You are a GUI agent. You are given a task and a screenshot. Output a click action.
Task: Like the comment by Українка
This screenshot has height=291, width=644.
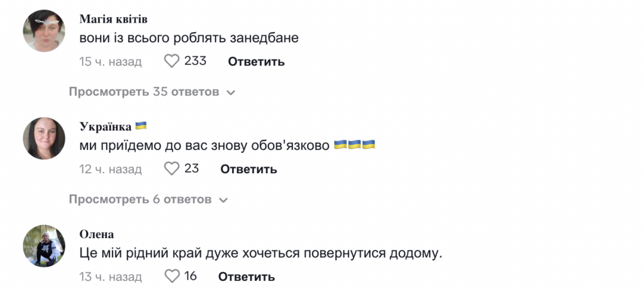coord(172,169)
